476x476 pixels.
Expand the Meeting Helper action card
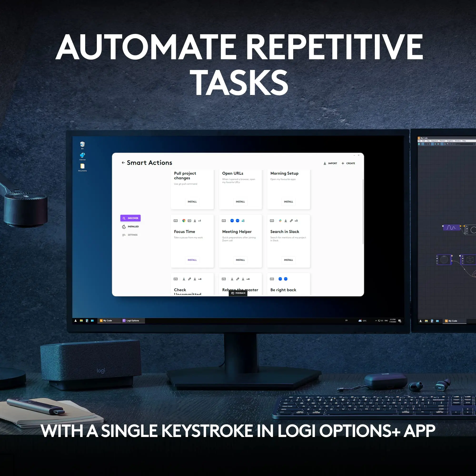(x=240, y=242)
